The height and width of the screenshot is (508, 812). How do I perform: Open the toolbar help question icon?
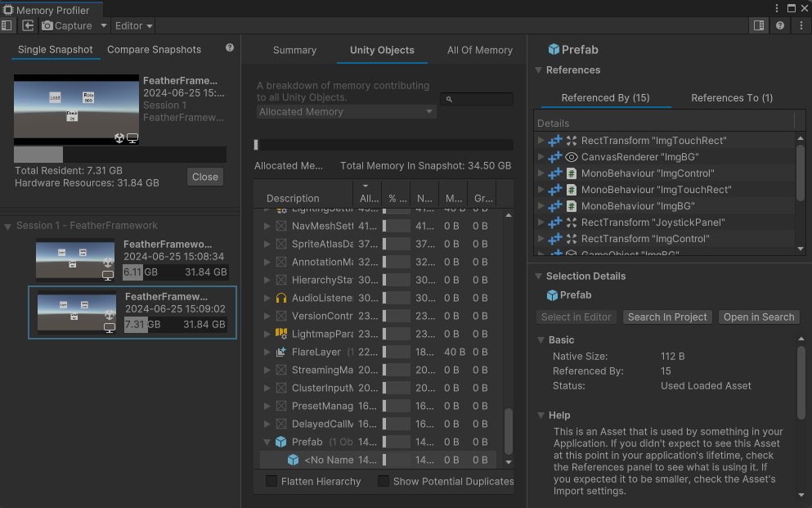click(780, 25)
